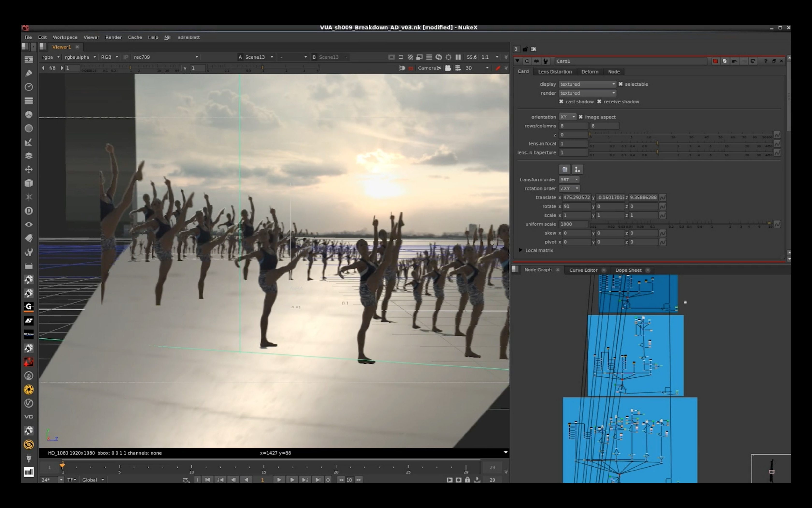
Task: Switch to the Lens Distortion tab
Action: click(x=555, y=72)
